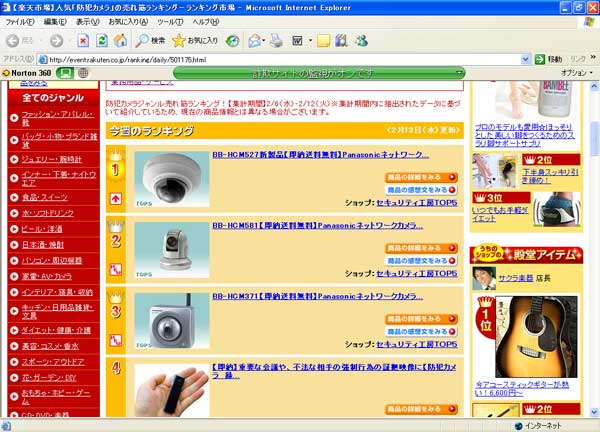Click the インターネット zone status indicator
600x432 pixels.
click(539, 425)
